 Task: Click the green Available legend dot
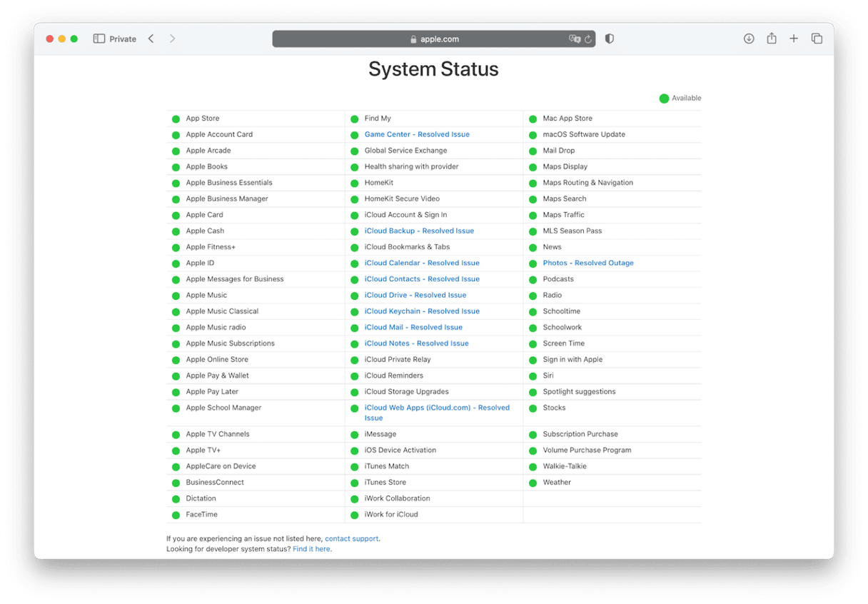point(664,99)
